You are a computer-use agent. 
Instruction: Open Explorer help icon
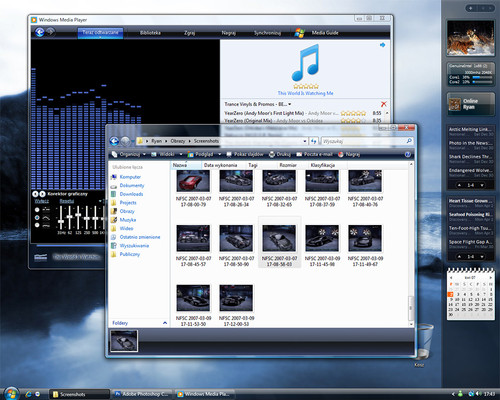(x=408, y=154)
